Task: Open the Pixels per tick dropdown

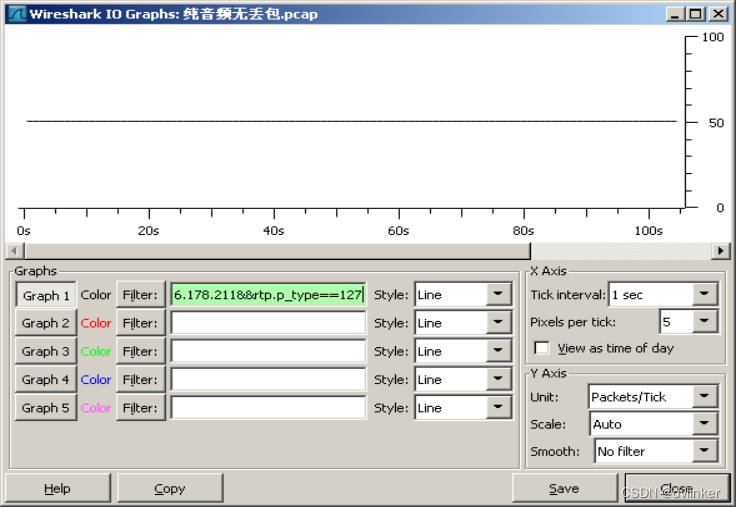Action: (689, 322)
